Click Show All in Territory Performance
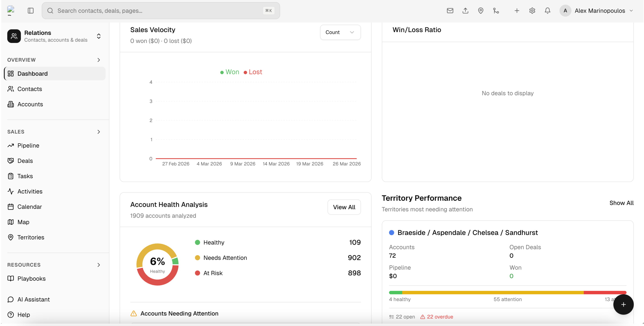This screenshot has height=326, width=644. pyautogui.click(x=621, y=203)
